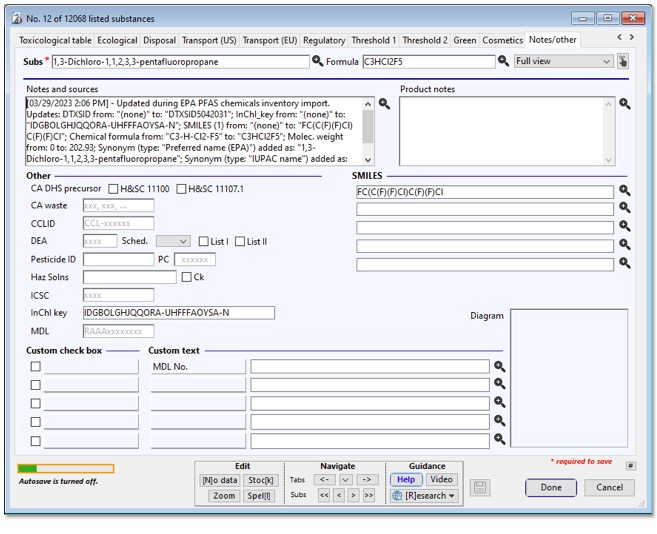Click the Cancel button
657x534 pixels.
[610, 487]
